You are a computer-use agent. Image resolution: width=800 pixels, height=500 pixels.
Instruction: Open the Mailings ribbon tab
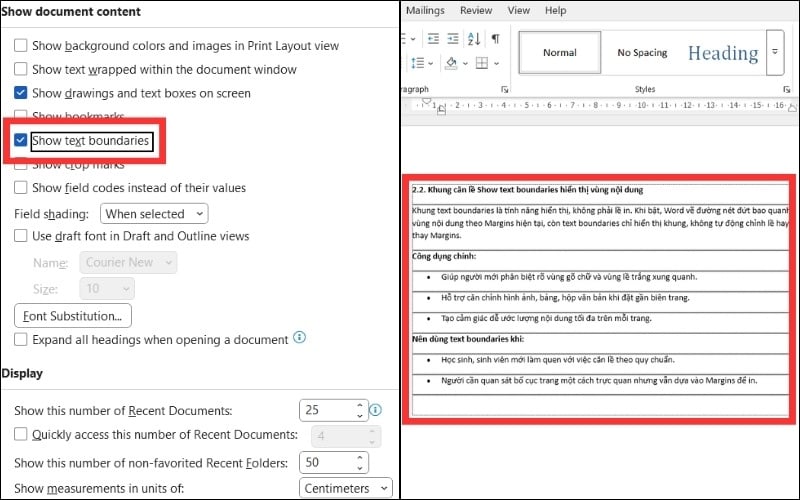pos(425,10)
